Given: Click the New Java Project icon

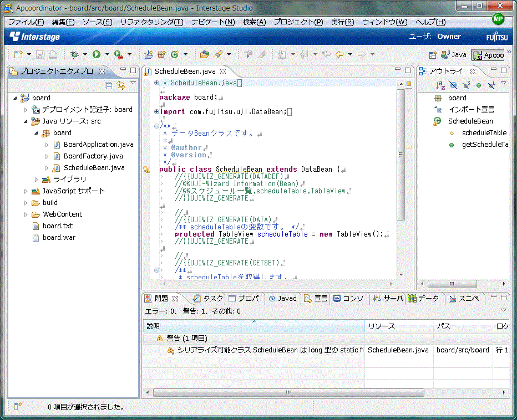Looking at the screenshot, I should click(x=149, y=54).
